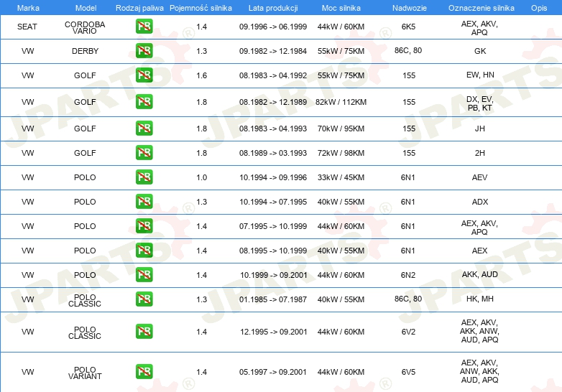562x392 pixels.
Task: Click the HK, MH engine code cell
Action: (480, 299)
